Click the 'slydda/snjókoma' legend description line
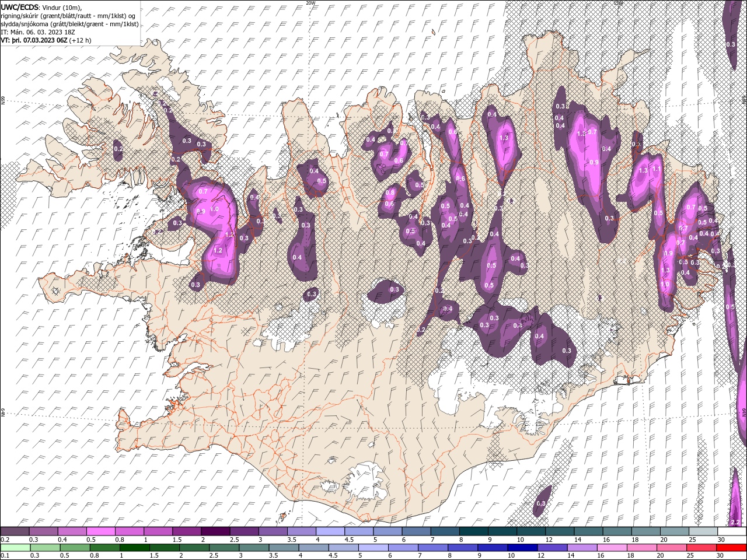The image size is (747, 560). [x=70, y=24]
